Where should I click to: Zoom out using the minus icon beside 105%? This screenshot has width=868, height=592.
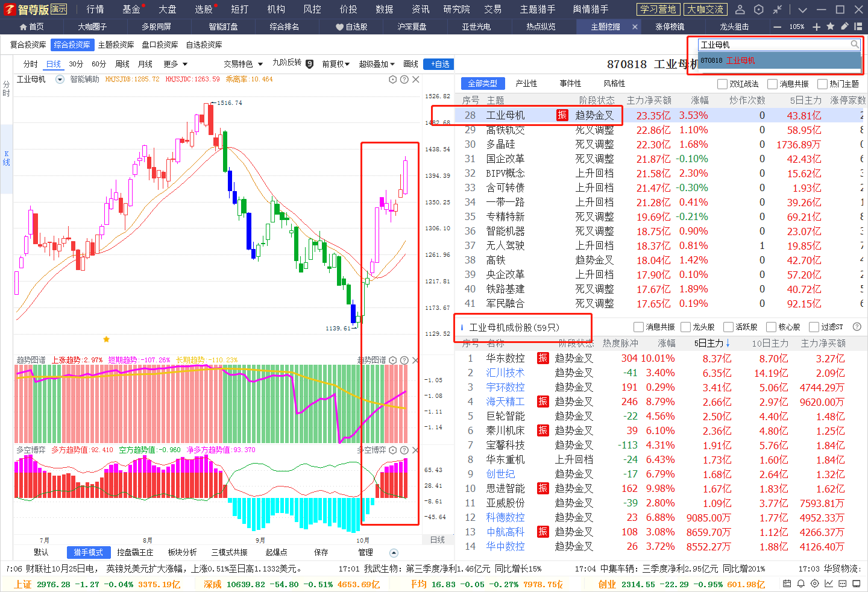[777, 27]
